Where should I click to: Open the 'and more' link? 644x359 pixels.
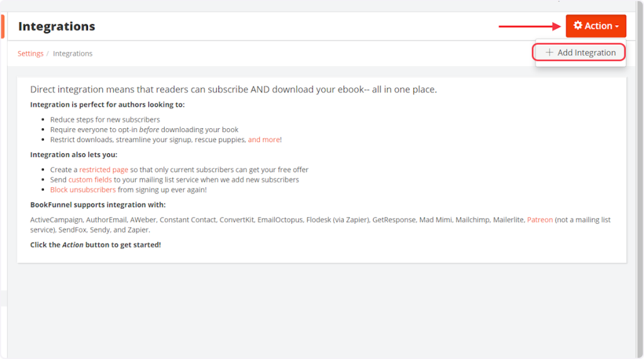click(x=264, y=140)
